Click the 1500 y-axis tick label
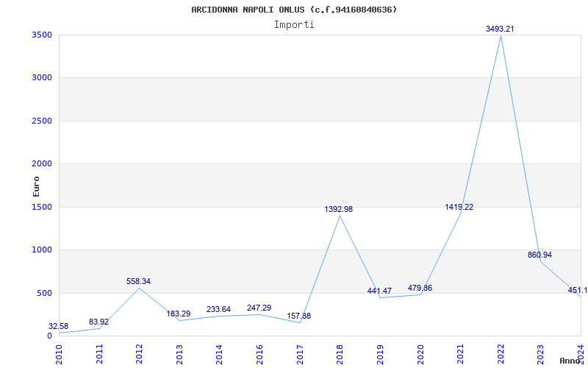588x368 pixels. 42,207
